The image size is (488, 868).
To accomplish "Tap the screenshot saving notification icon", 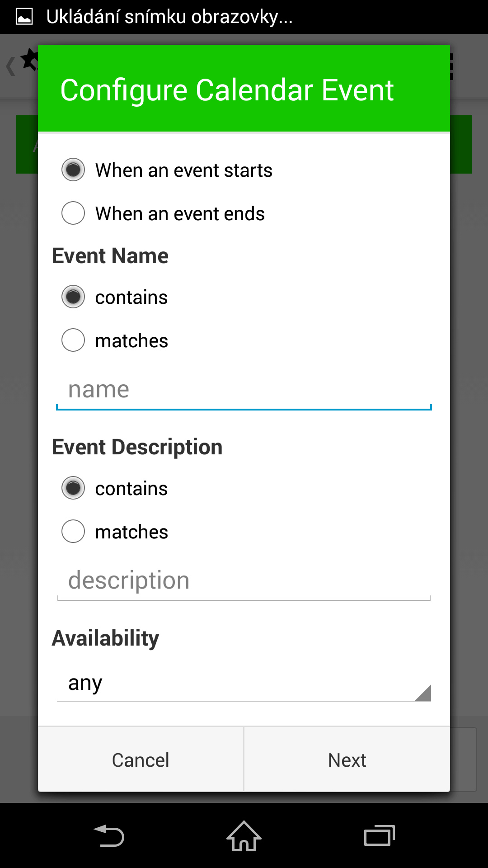I will click(x=24, y=17).
